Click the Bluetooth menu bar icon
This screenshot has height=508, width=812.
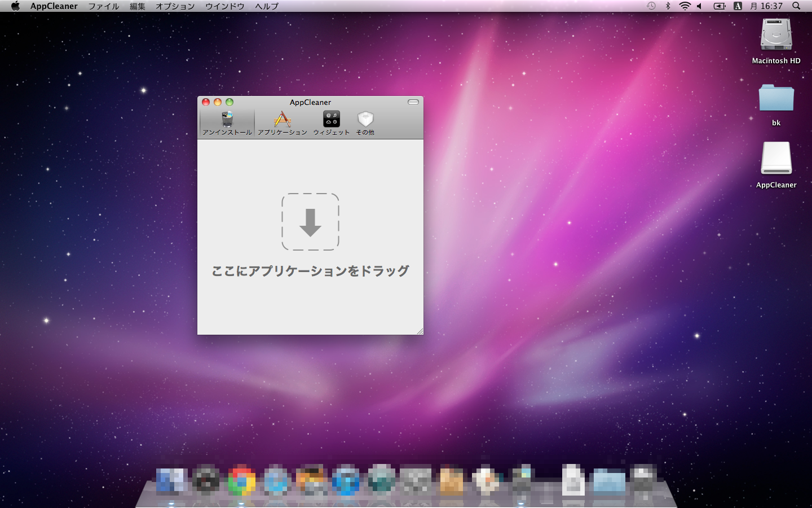(x=668, y=6)
